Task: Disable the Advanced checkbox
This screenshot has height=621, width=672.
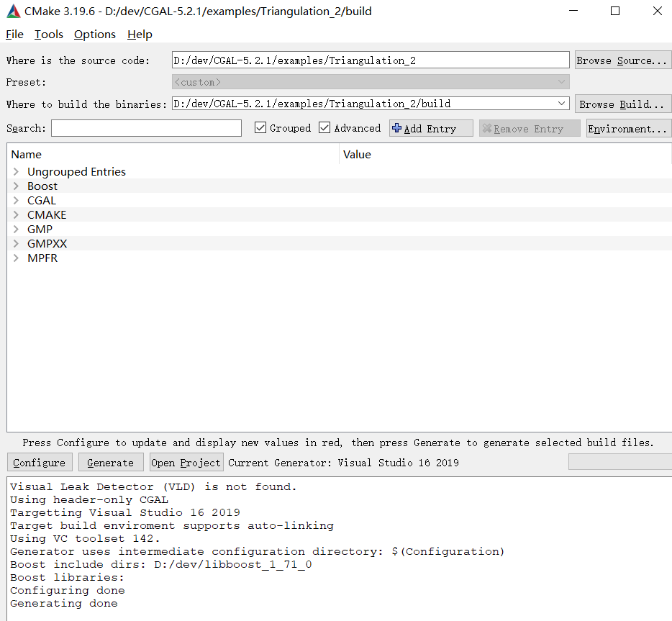Action: click(x=324, y=127)
